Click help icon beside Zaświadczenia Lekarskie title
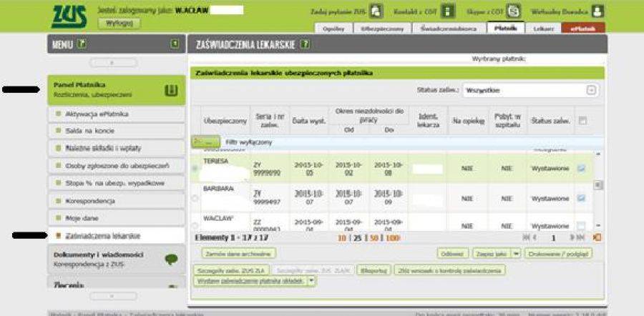 click(304, 44)
